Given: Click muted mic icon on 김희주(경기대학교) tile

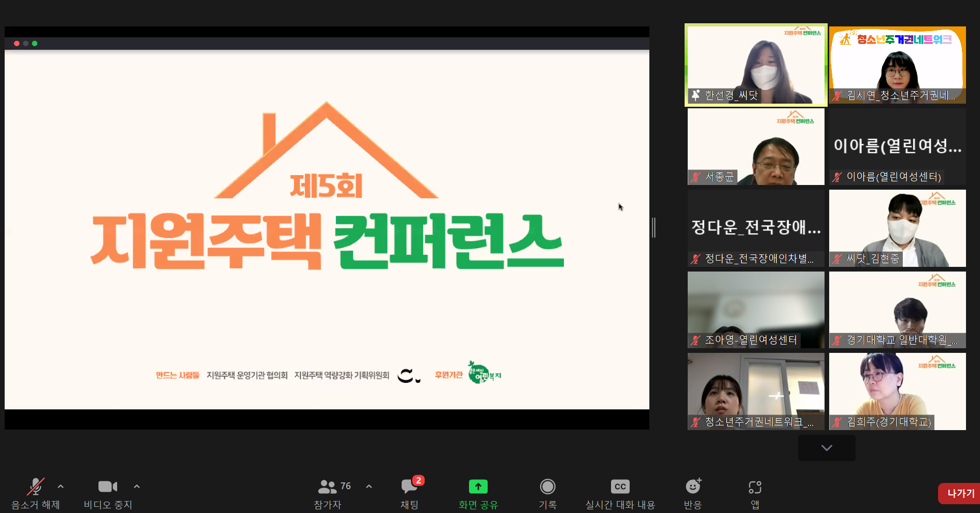Looking at the screenshot, I should (x=837, y=422).
